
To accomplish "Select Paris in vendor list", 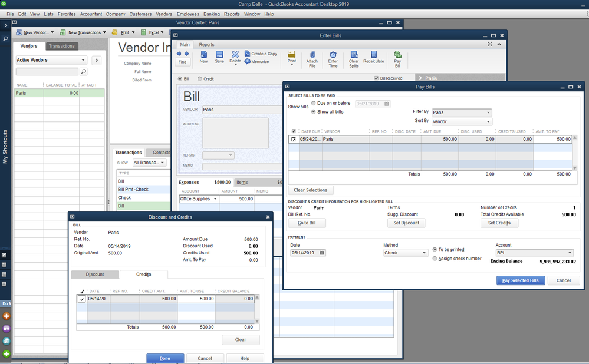I will 59,93.
